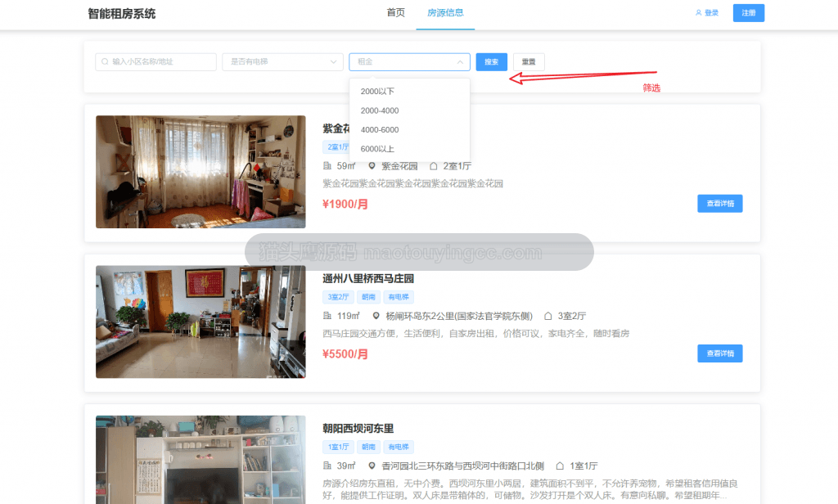Click the ¥5500/月 price text
This screenshot has width=838, height=504.
[345, 354]
